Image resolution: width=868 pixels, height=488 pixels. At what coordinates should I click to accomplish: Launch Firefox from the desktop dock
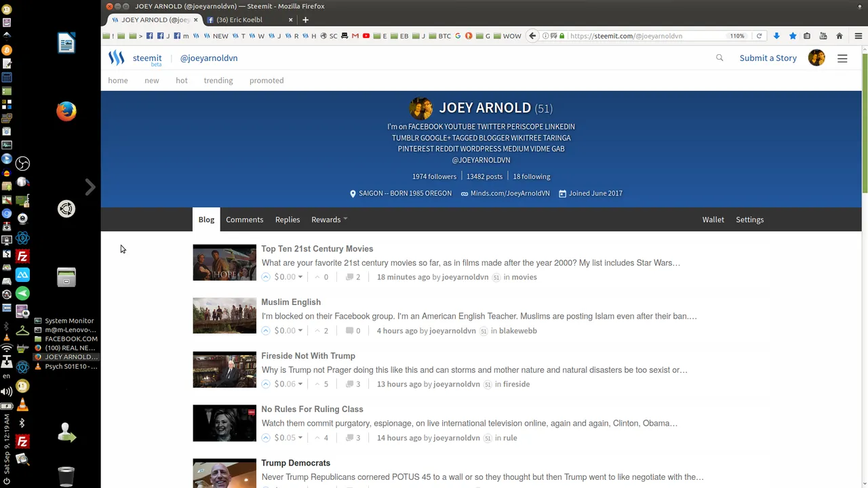tap(66, 111)
